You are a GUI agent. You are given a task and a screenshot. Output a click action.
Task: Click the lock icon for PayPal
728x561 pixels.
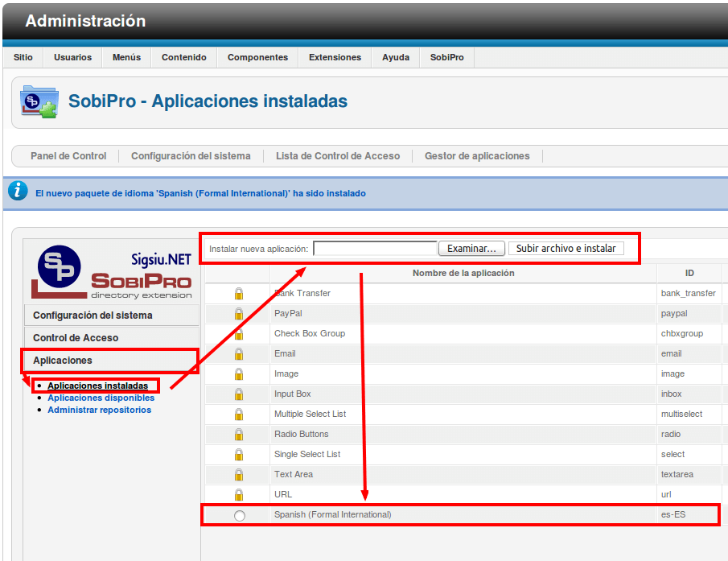pos(239,313)
